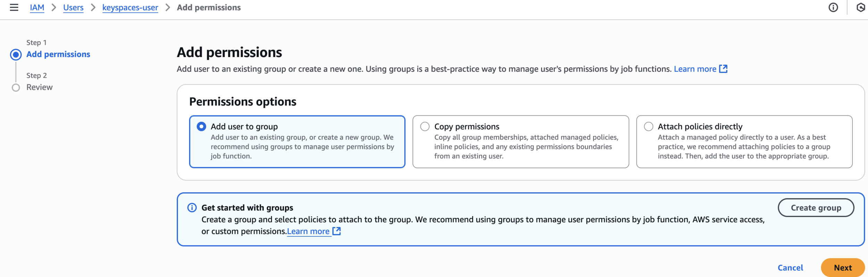This screenshot has height=277, width=868.
Task: Cancel adding permissions
Action: coord(790,268)
